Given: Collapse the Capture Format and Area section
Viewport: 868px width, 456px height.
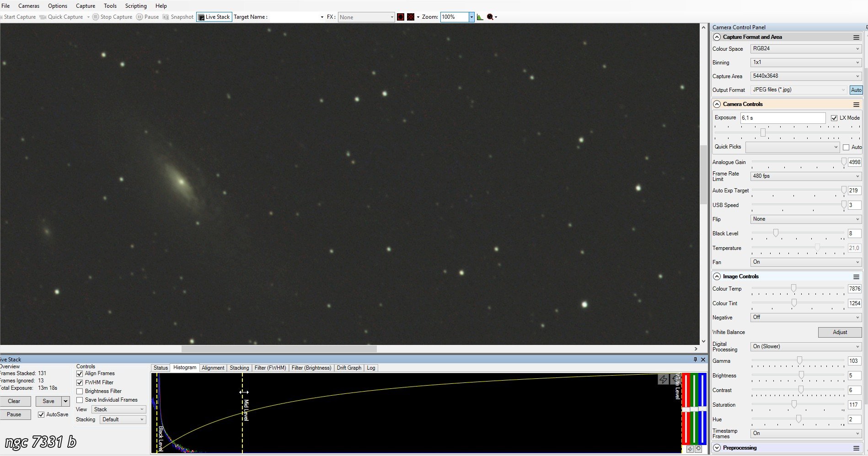Looking at the screenshot, I should click(x=717, y=37).
